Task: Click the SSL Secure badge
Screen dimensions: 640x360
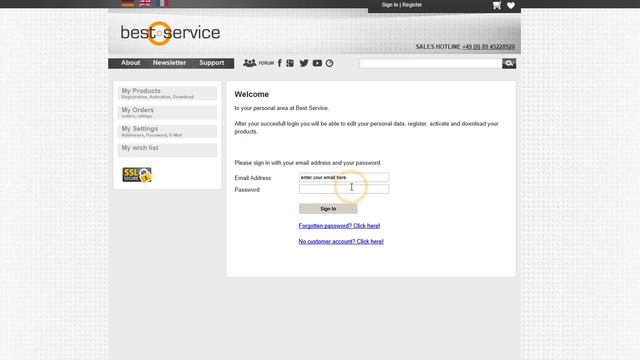Action: pos(137,175)
